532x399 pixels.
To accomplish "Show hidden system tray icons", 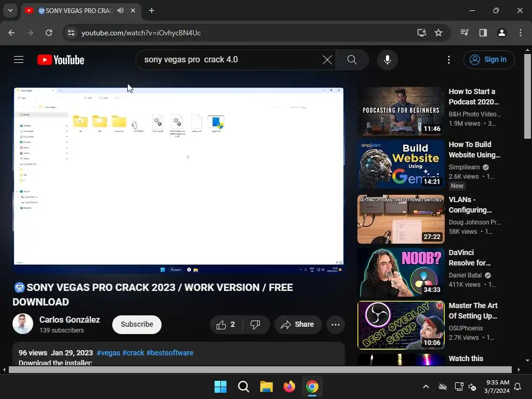I will coord(426,387).
